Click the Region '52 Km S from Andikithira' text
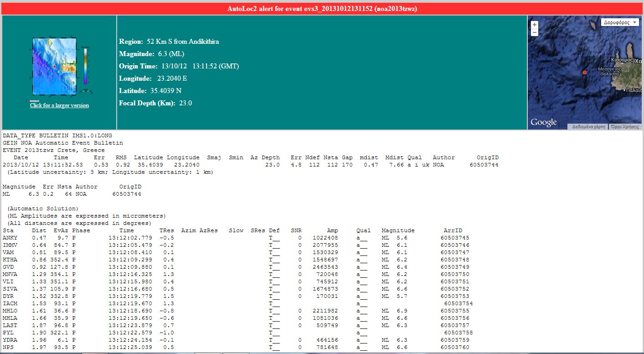 [169, 42]
